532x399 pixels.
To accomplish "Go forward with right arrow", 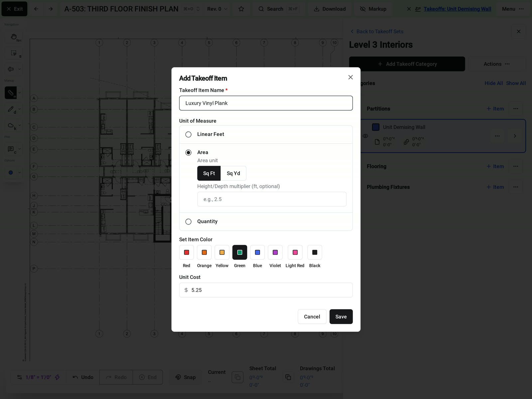I will tap(51, 9).
